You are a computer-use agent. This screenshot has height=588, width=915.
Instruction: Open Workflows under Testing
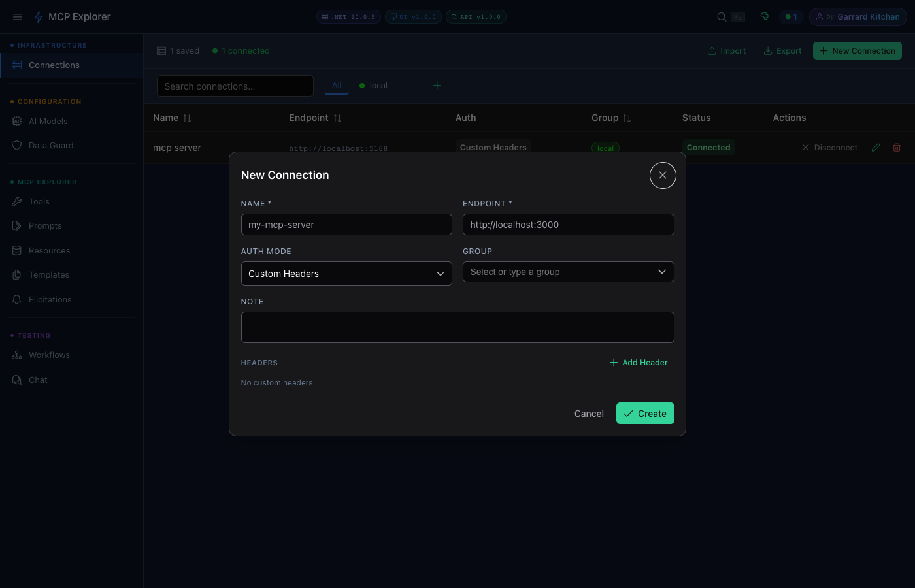click(x=49, y=355)
